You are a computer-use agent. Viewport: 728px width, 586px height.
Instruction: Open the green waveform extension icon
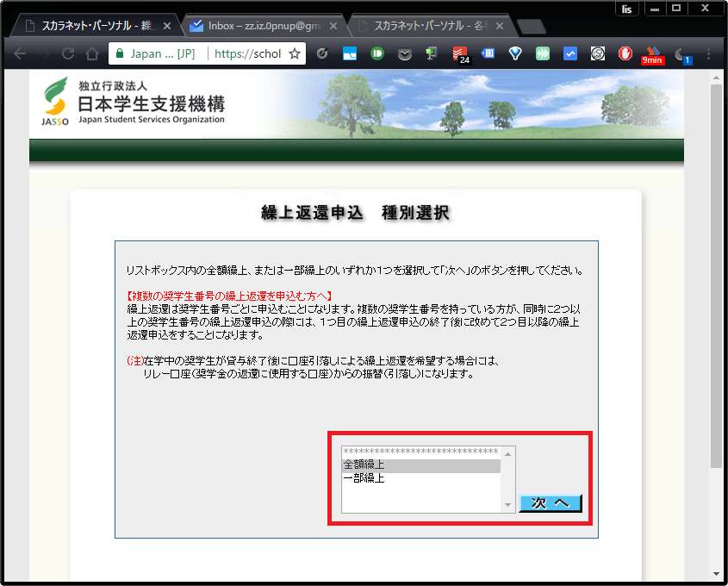[542, 54]
